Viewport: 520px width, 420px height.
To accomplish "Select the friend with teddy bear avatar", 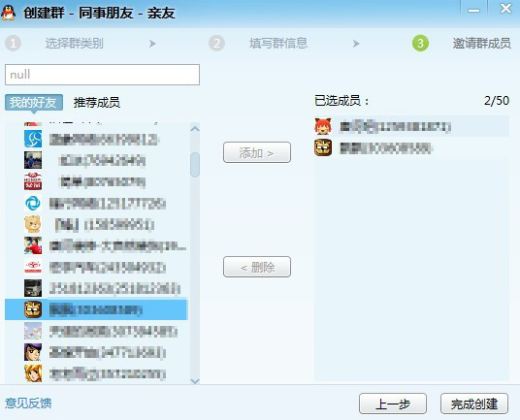I will point(97,225).
